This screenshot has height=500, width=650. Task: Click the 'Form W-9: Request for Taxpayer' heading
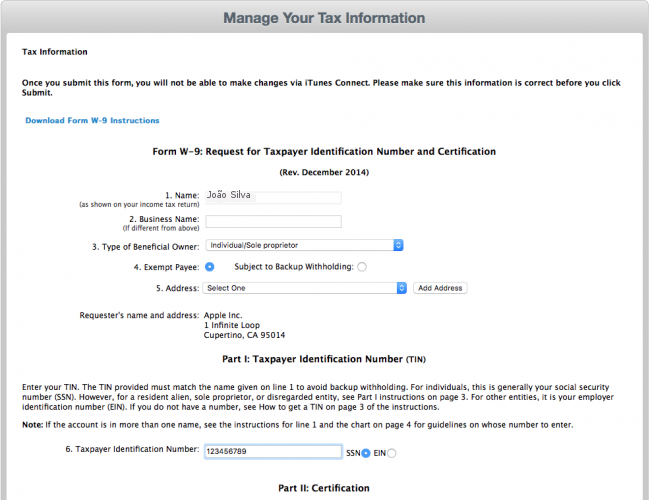pyautogui.click(x=324, y=152)
